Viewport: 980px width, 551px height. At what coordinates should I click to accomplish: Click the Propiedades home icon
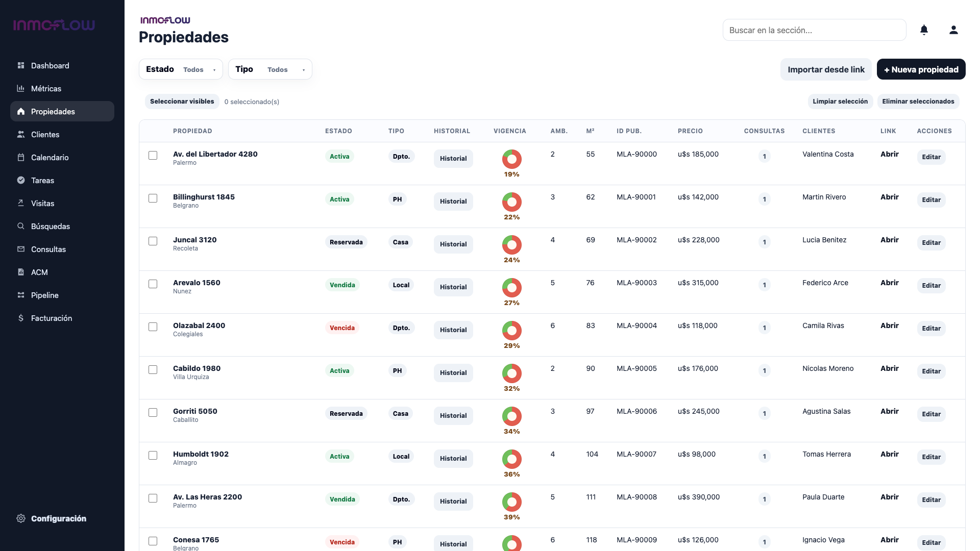[21, 111]
